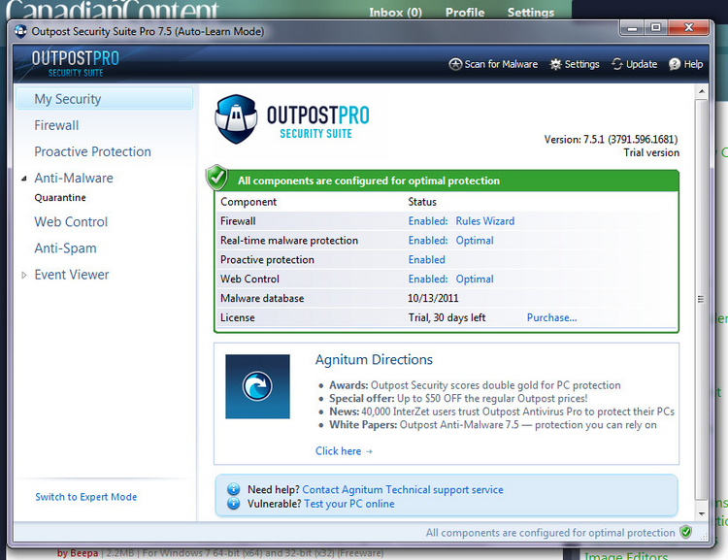Click the Agnitum Directions blue arrow image
The width and height of the screenshot is (728, 560).
pyautogui.click(x=257, y=386)
